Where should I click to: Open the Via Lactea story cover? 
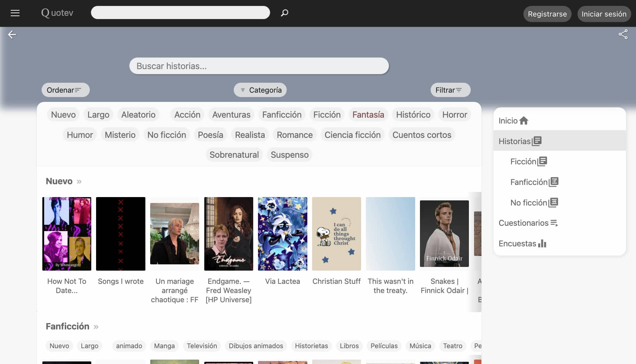[282, 234]
